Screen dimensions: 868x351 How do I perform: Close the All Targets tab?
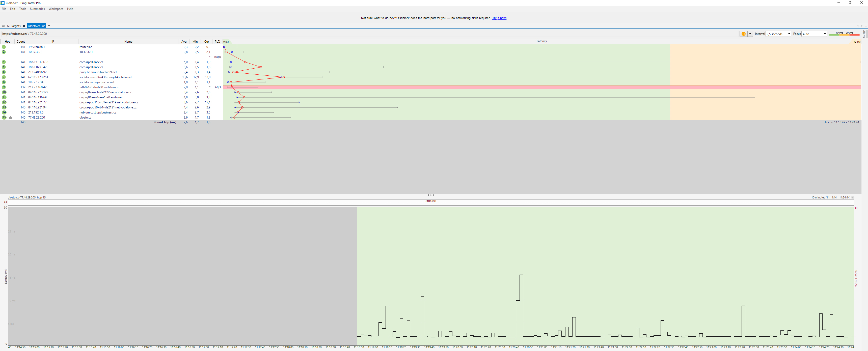point(24,26)
